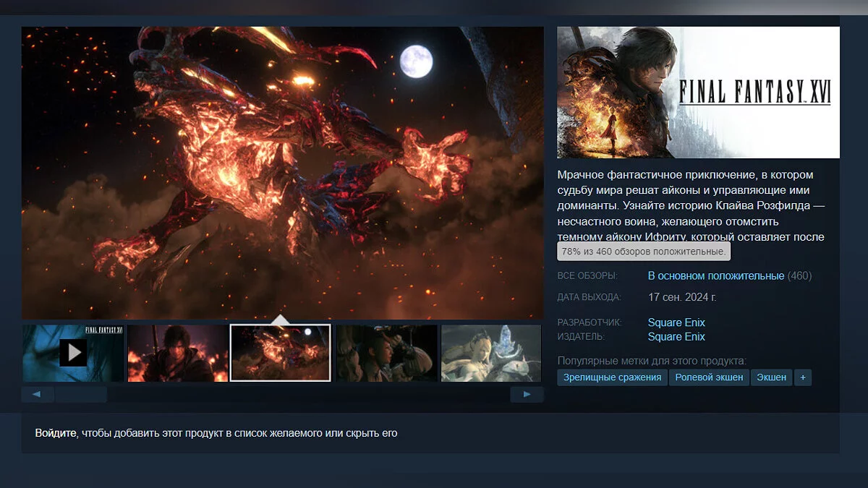Click the right arrow of thumbnail strip

(527, 395)
